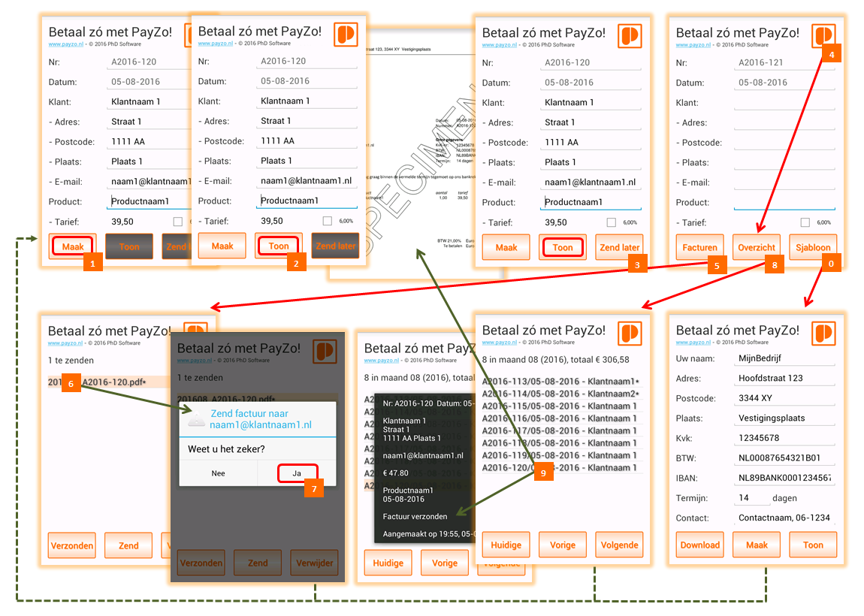864x616 pixels.
Task: Tap Maak on the third top-row invoice screen
Action: pyautogui.click(x=506, y=247)
